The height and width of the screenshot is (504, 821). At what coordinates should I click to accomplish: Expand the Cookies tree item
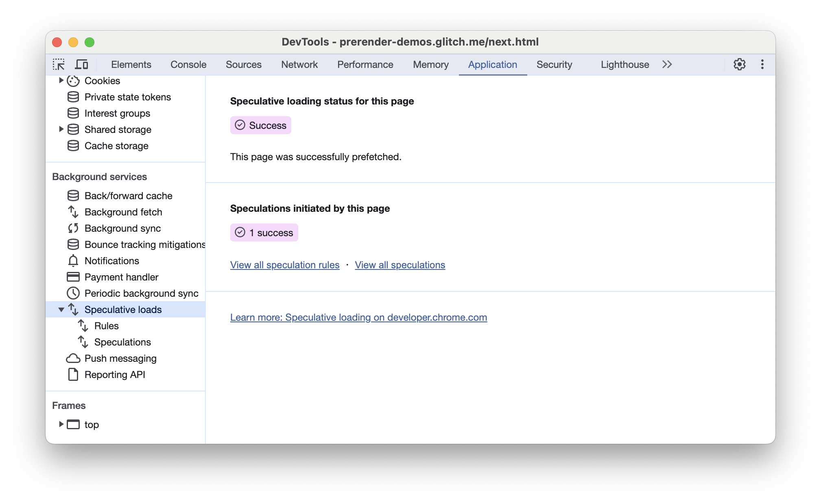point(61,81)
